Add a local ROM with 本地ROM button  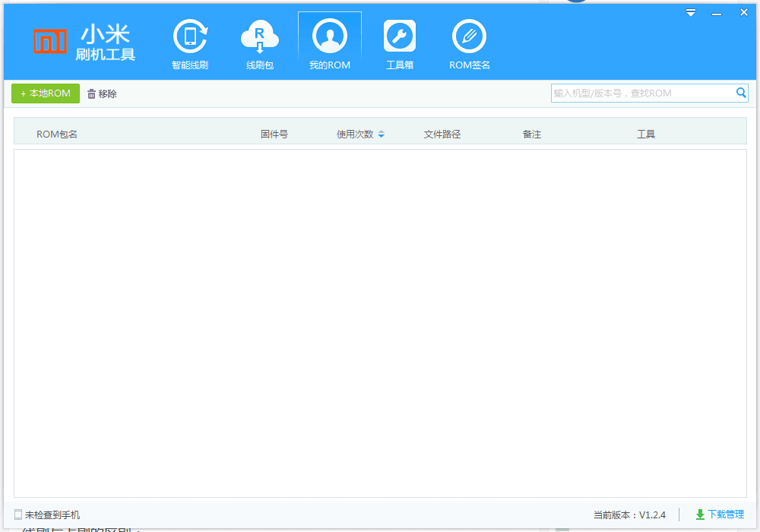46,93
